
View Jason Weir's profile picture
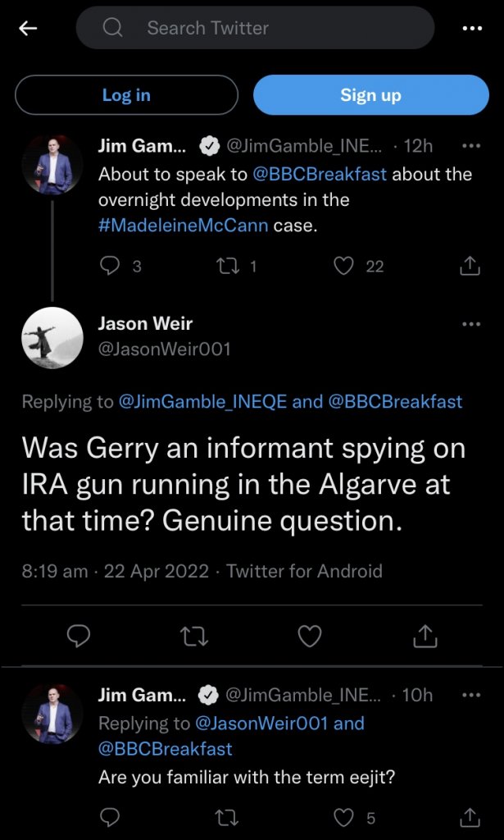pos(52,337)
